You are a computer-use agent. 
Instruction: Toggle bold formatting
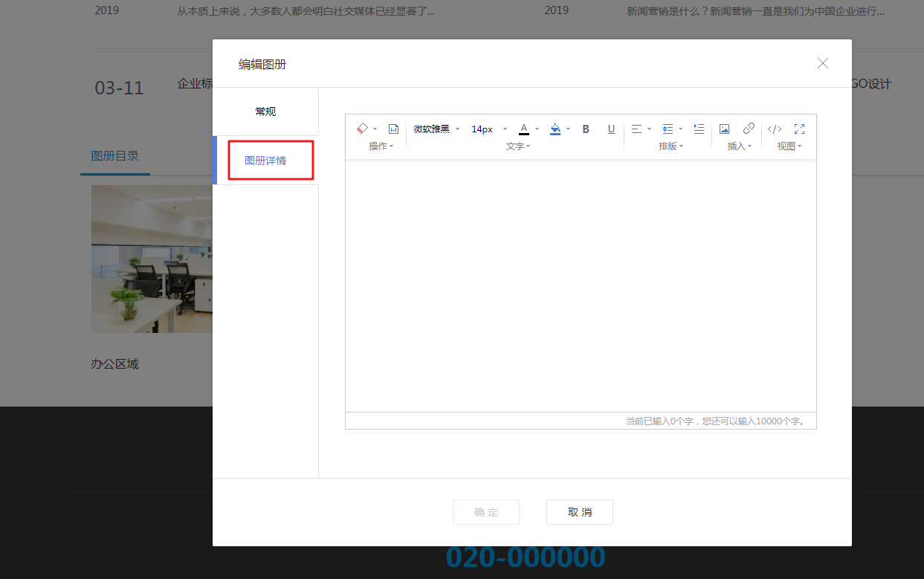[586, 129]
